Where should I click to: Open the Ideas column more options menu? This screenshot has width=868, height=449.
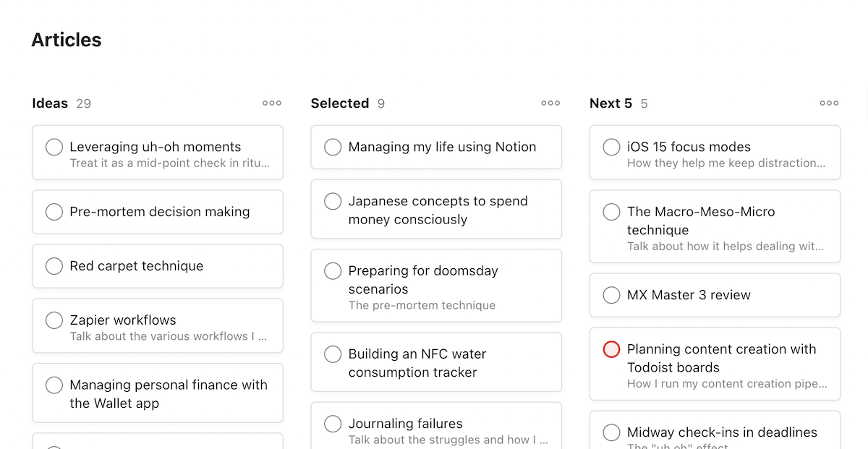click(x=272, y=103)
